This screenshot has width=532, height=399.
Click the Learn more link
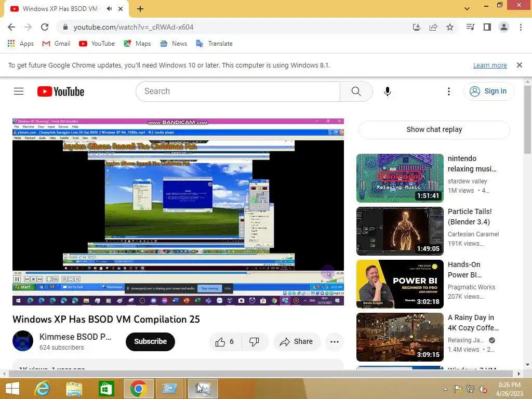pyautogui.click(x=490, y=65)
